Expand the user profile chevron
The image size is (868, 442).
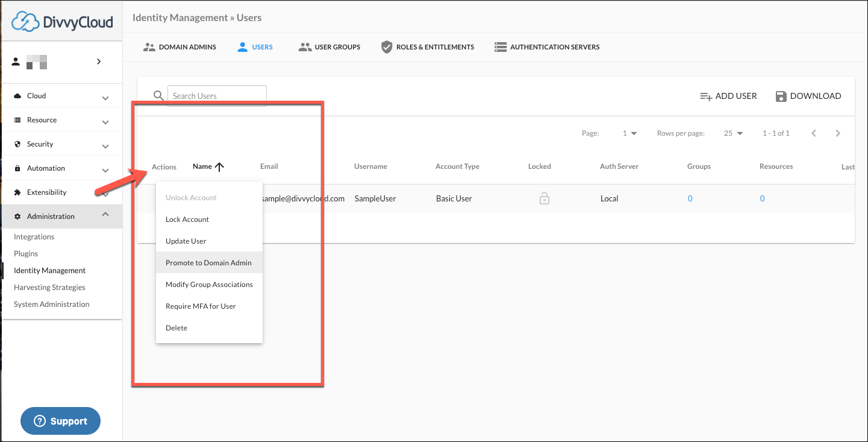point(99,62)
